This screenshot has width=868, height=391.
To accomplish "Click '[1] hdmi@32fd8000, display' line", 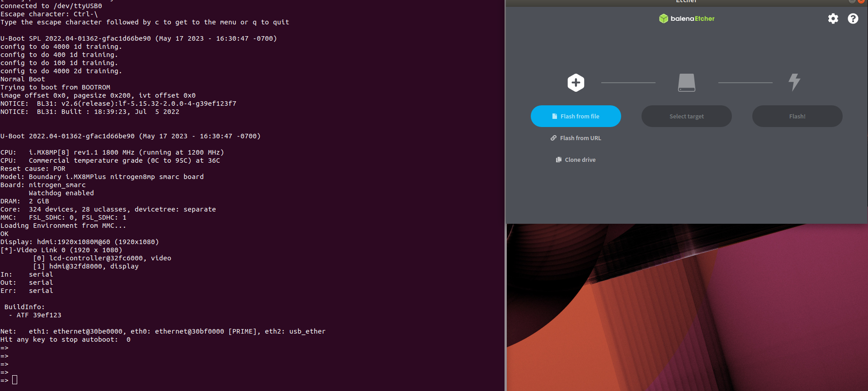I will tap(86, 266).
